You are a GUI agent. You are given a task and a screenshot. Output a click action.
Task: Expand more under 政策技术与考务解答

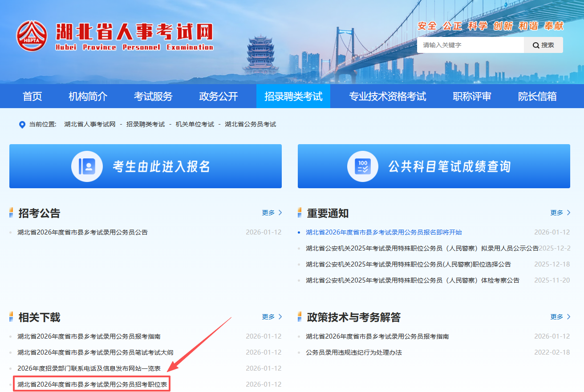560,317
